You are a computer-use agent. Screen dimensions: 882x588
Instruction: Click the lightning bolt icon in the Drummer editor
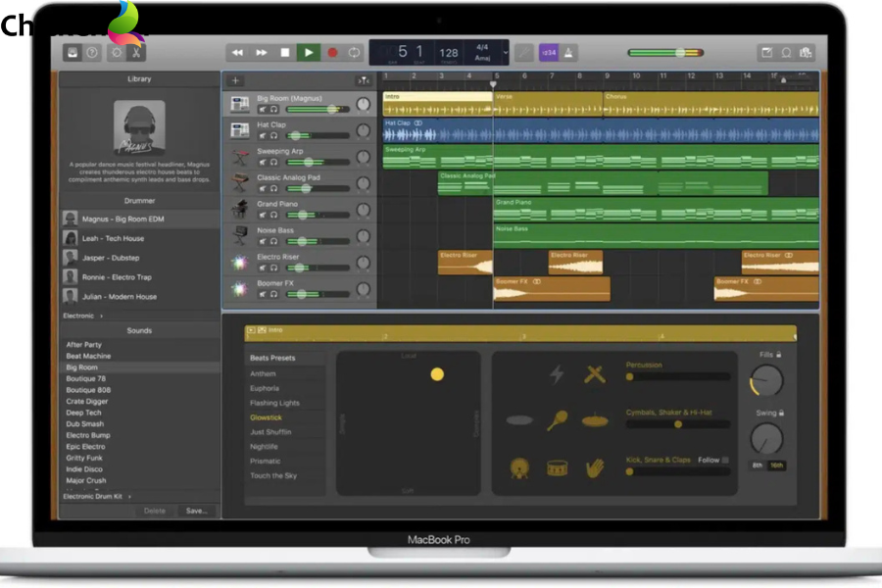558,374
